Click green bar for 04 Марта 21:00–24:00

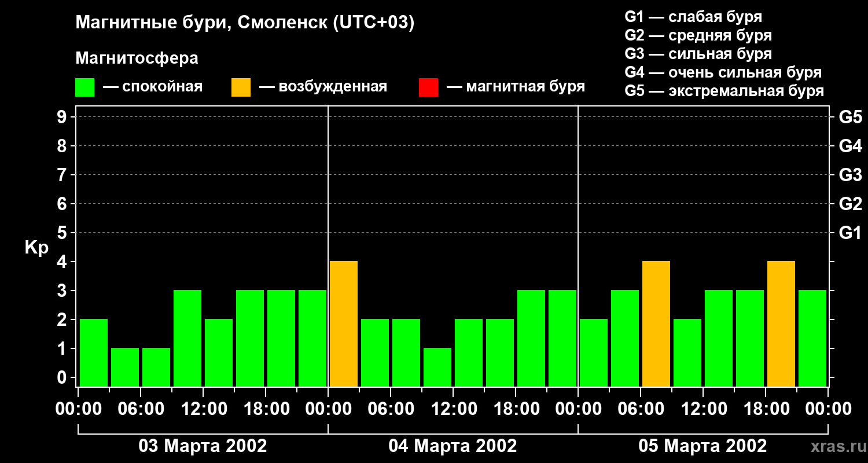tap(562, 338)
